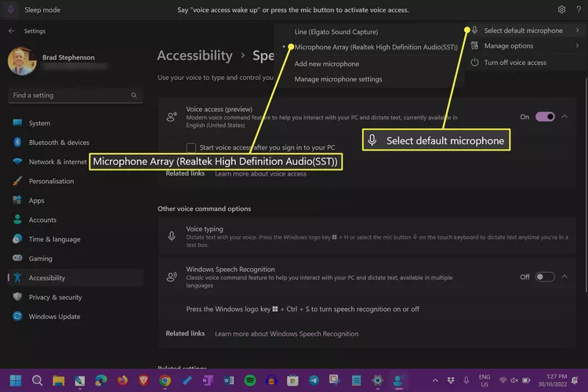This screenshot has width=588, height=392.
Task: Open Learn more about Windows Speech Recognition
Action: pos(286,334)
